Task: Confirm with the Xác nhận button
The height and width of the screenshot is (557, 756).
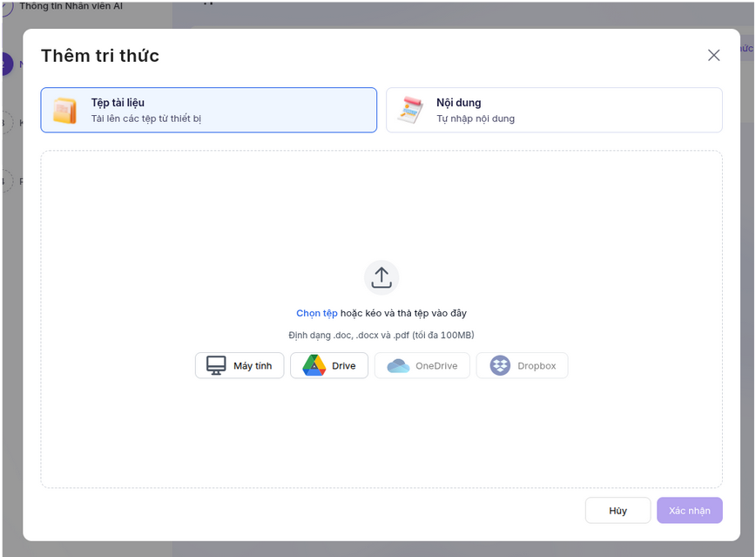Action: 689,511
